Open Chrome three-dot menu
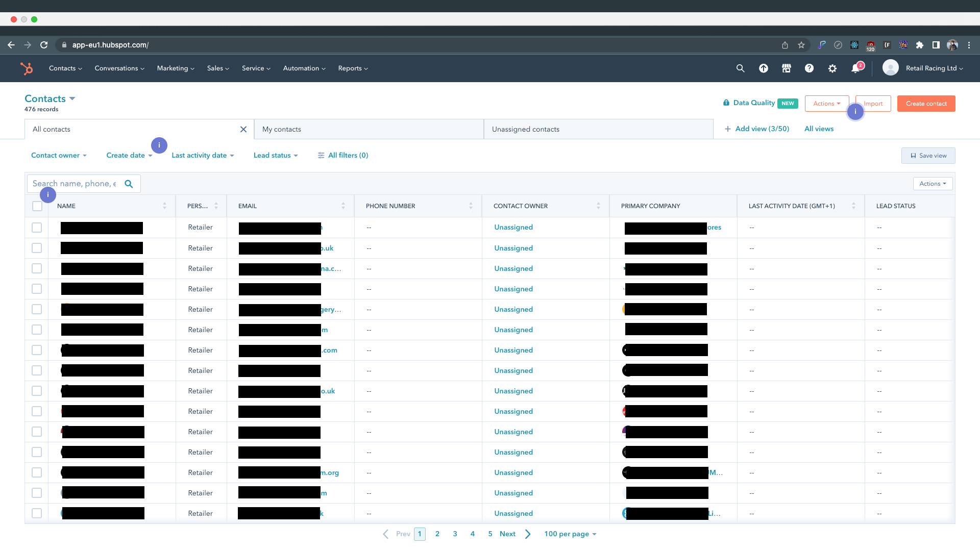Screen dimensions: 980x551 (x=969, y=45)
